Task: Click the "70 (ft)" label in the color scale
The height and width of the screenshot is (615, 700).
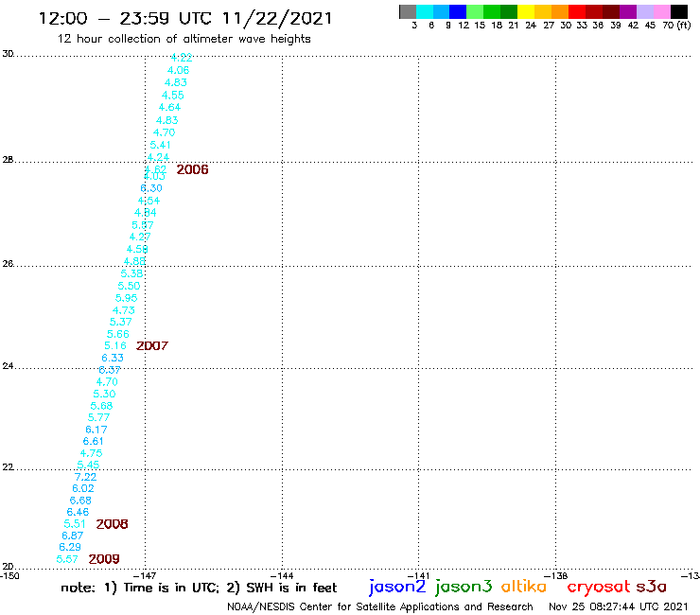Action: point(676,26)
